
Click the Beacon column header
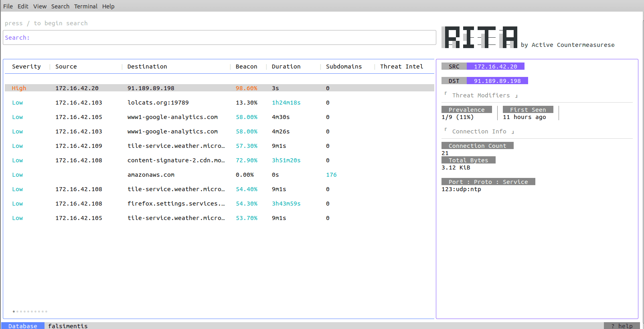(247, 67)
